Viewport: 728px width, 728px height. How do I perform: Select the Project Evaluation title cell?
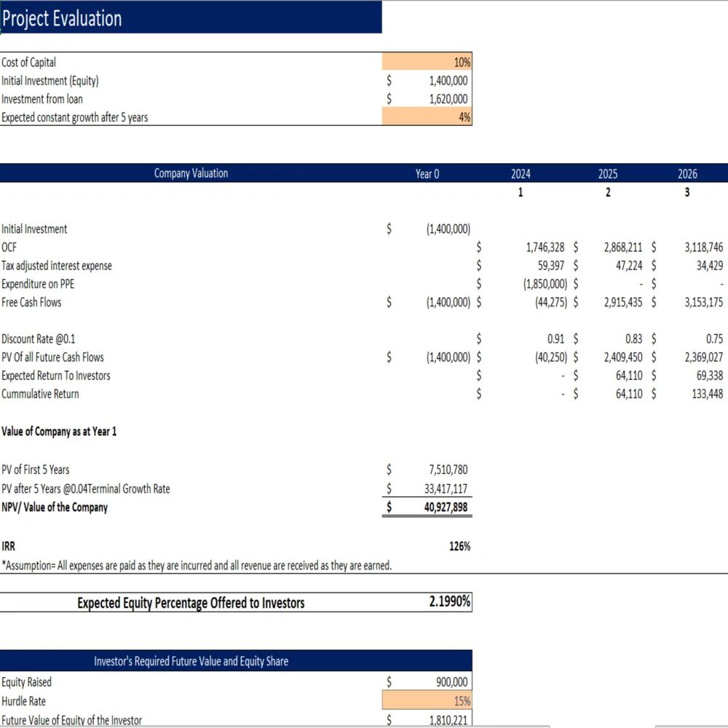click(191, 18)
